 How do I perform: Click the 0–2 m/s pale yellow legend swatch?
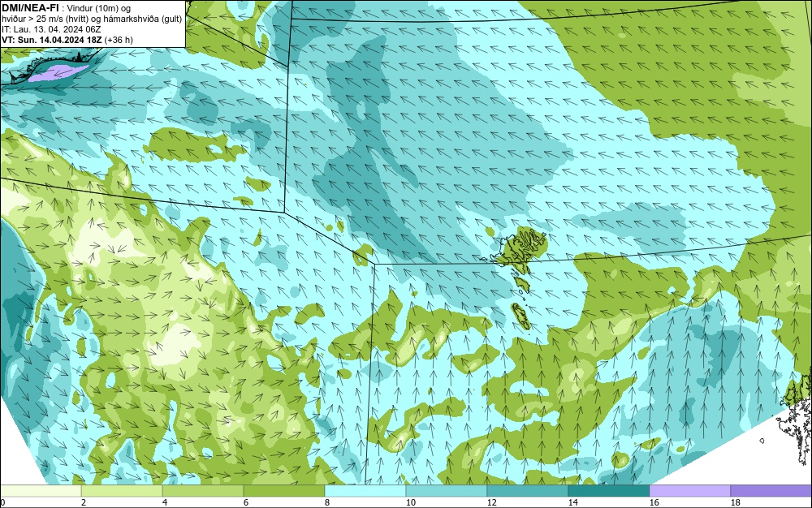(x=41, y=491)
